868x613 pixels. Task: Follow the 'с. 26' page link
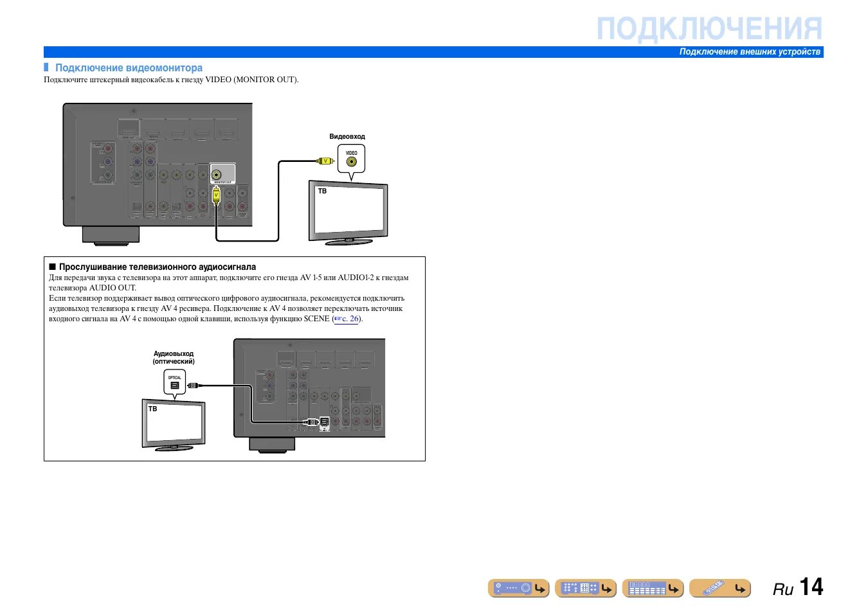pyautogui.click(x=346, y=319)
